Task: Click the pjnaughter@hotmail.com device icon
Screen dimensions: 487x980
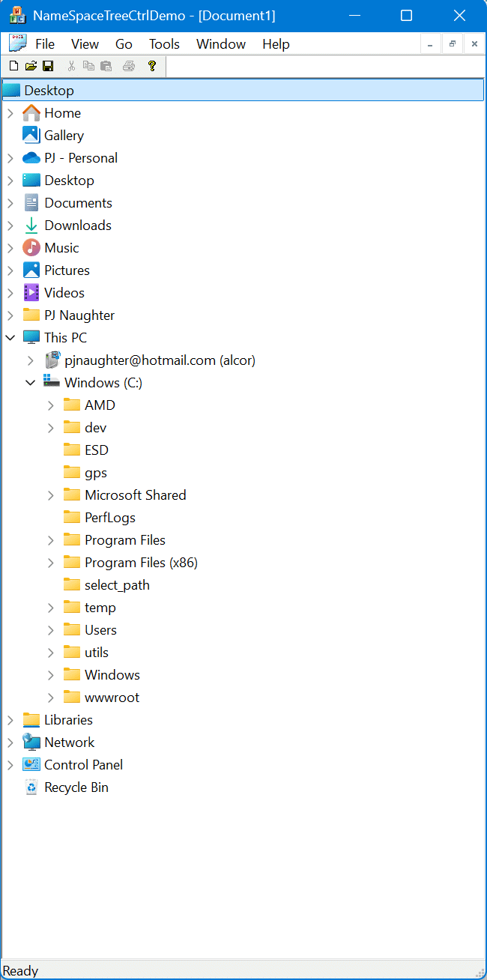Action: tap(52, 360)
